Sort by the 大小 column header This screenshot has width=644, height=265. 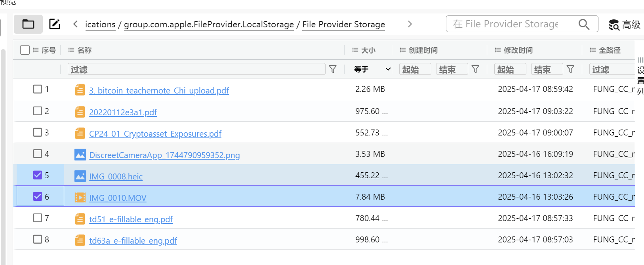point(368,50)
